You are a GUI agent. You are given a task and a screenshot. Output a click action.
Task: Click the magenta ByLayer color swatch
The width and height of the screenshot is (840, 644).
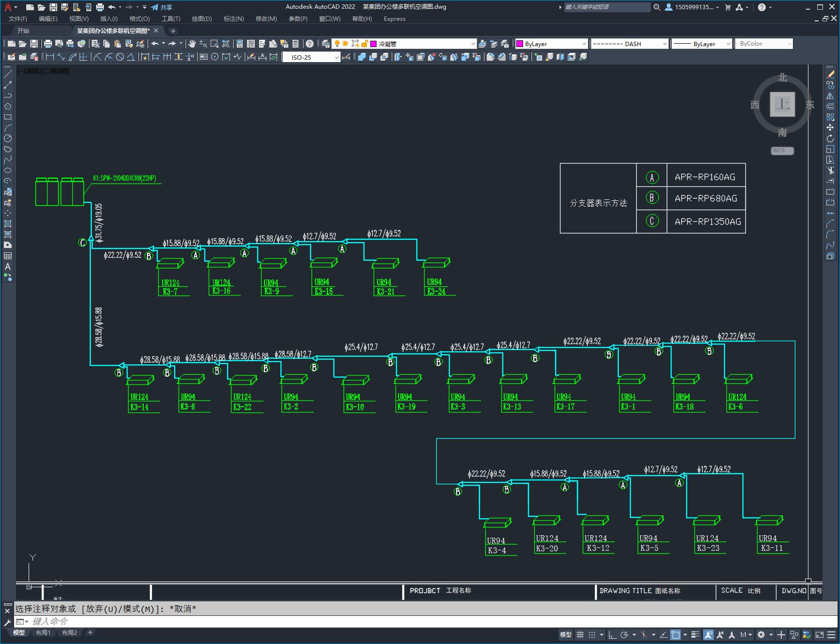[520, 44]
